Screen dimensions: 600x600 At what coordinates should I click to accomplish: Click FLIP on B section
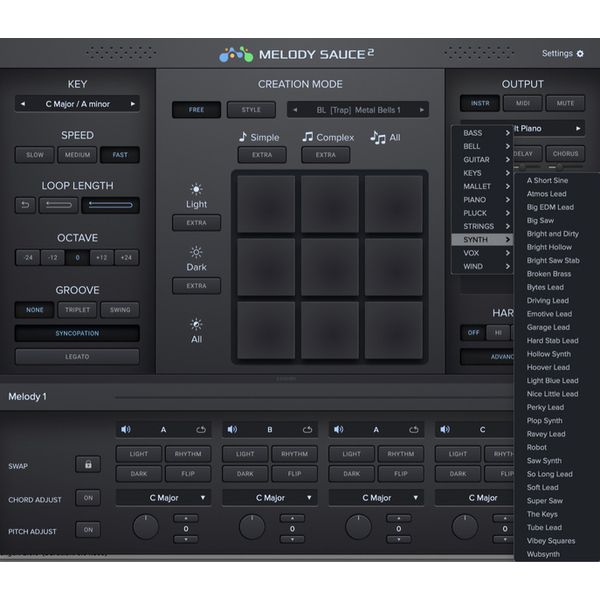294,474
